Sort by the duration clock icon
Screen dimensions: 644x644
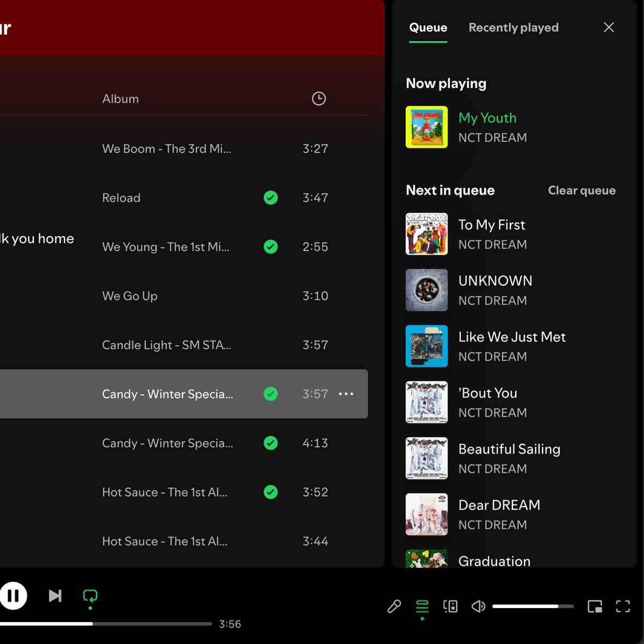point(319,99)
